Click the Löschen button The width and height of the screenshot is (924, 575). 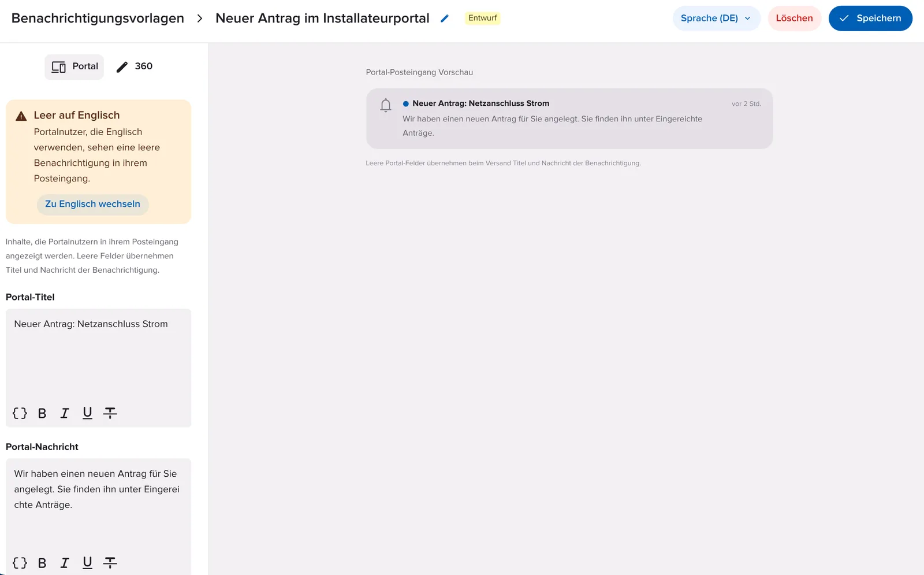(x=794, y=18)
